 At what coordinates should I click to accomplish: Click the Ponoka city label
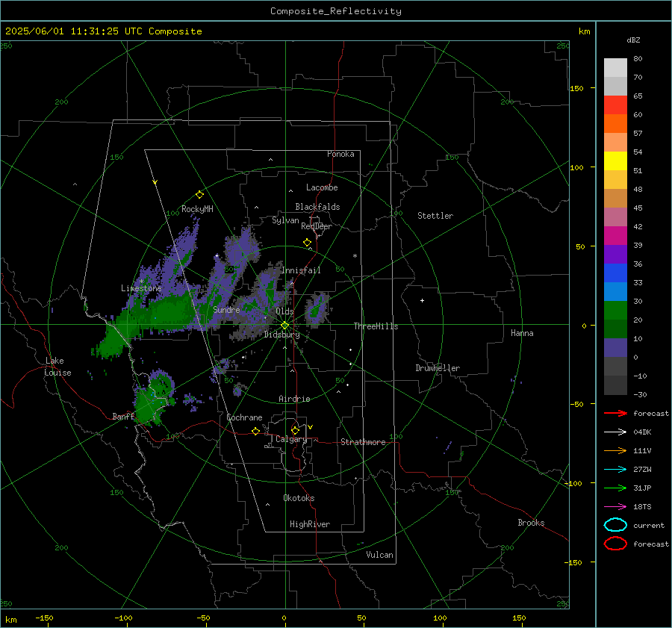click(340, 154)
